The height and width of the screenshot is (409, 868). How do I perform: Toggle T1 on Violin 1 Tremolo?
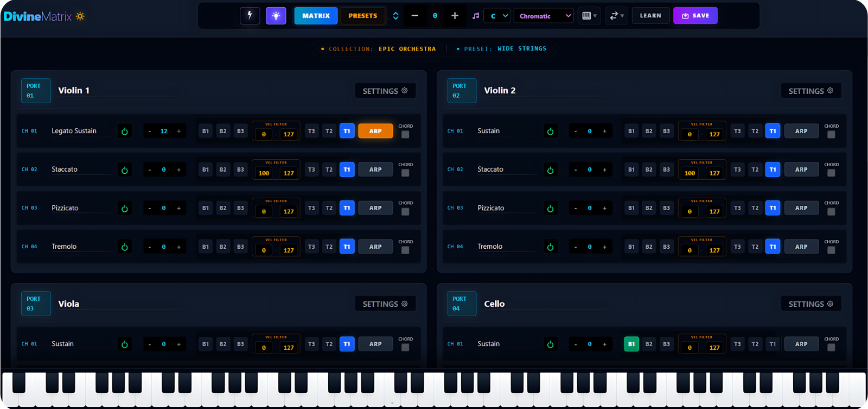(x=347, y=247)
